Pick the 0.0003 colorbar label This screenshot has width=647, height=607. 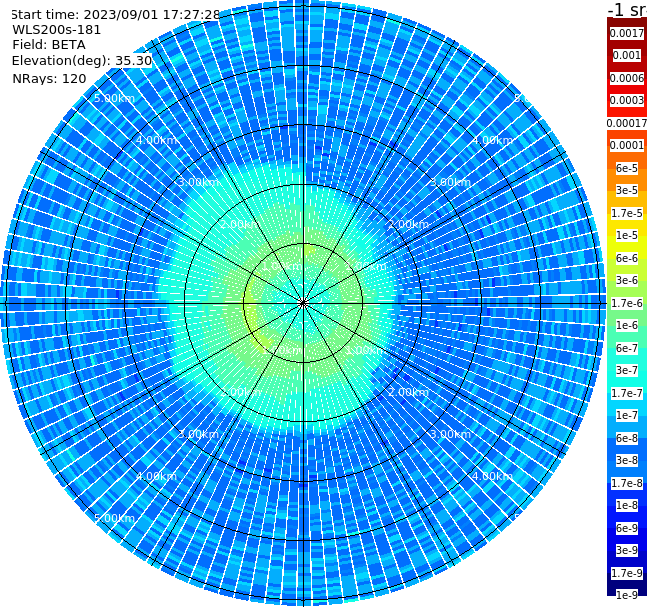click(x=627, y=100)
